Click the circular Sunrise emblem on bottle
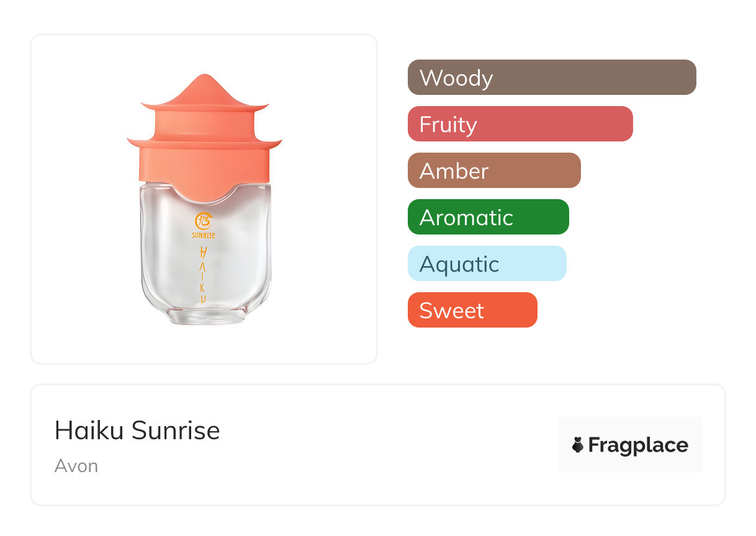The image size is (756, 536). (204, 220)
